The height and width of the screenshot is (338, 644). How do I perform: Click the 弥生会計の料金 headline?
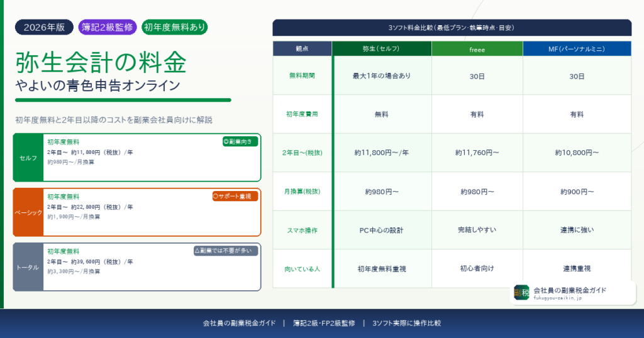(x=101, y=62)
